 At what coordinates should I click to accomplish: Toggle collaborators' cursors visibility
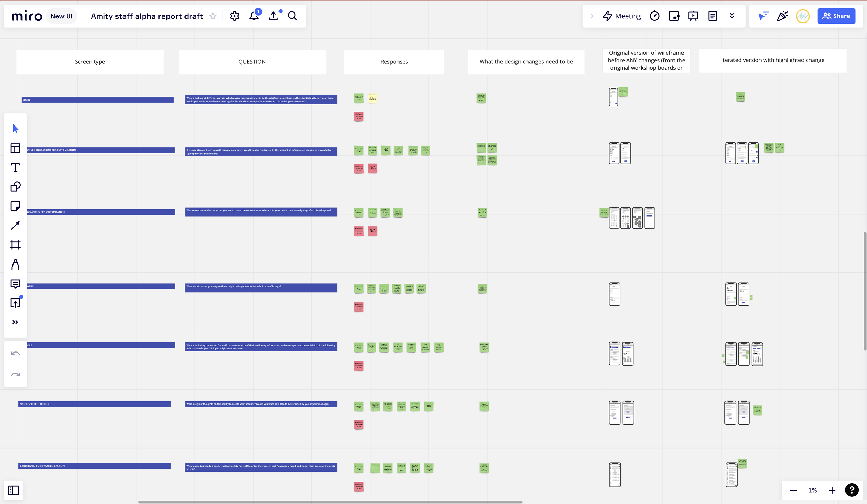763,16
